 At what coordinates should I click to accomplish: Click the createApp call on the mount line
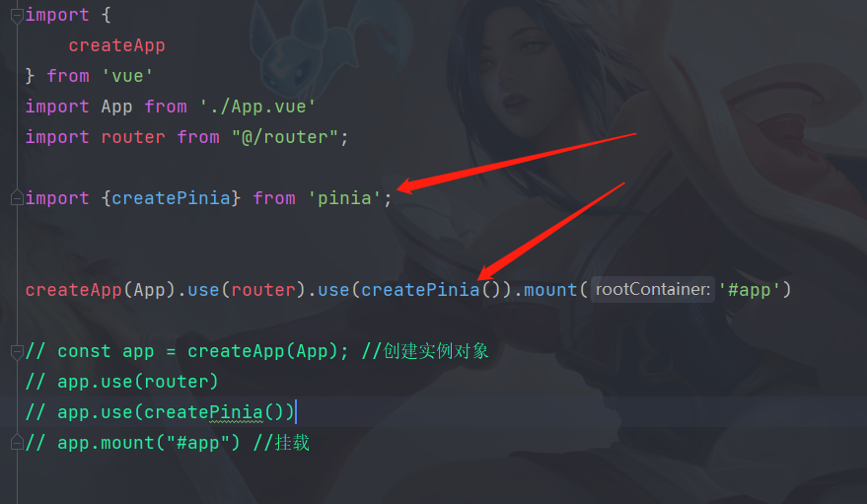74,290
